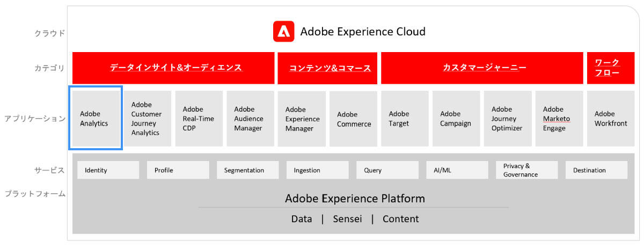Click the データインサイト&オーディエンス category header

click(173, 68)
